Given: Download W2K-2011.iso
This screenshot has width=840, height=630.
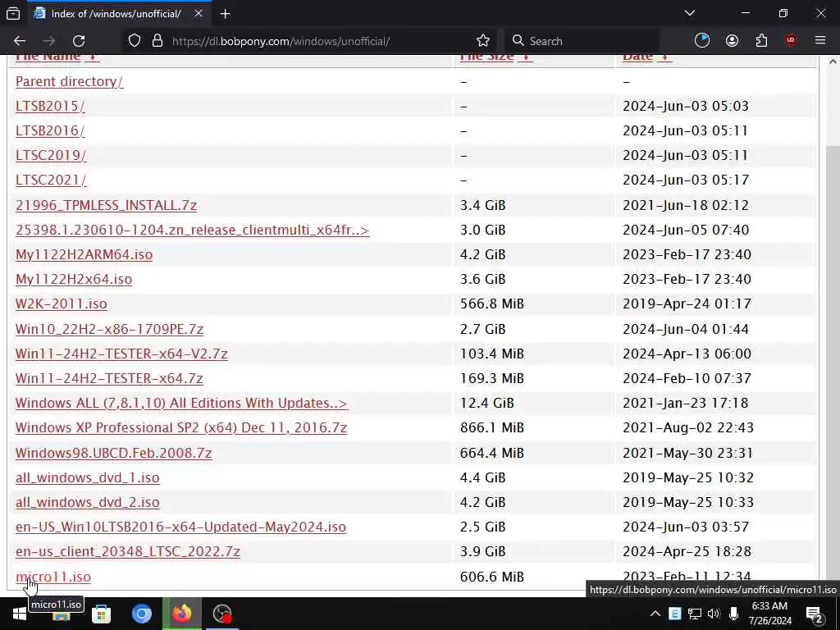Looking at the screenshot, I should [61, 304].
